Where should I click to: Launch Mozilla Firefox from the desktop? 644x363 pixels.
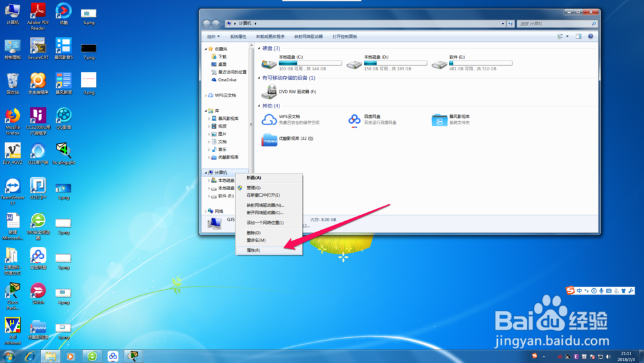12,122
